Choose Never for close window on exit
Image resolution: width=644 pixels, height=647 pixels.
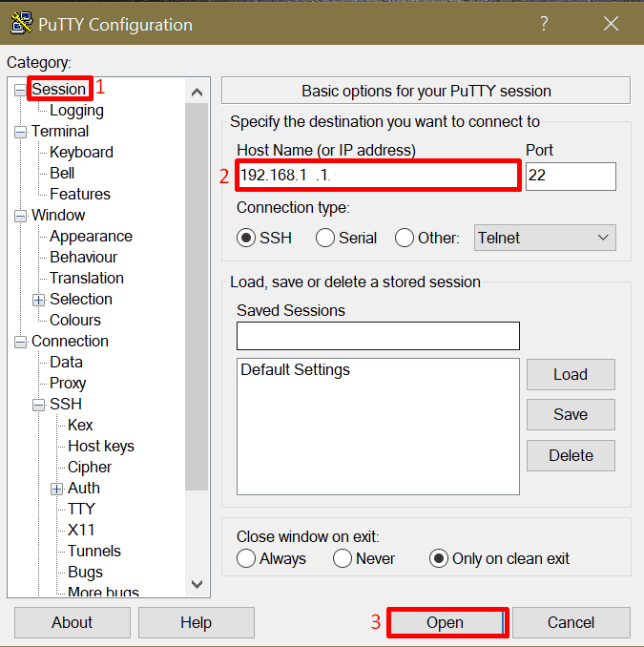[343, 558]
